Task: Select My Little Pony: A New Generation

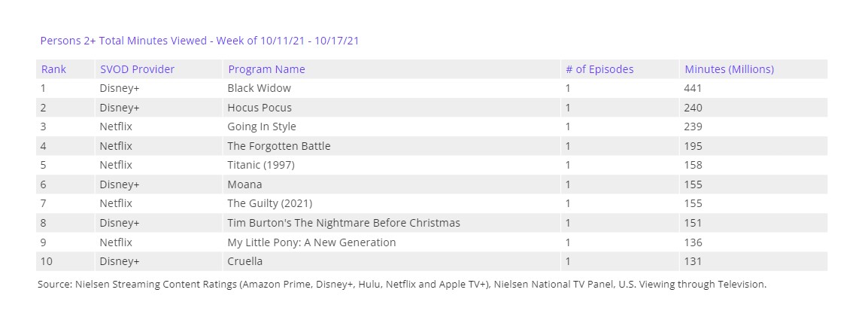Action: click(311, 242)
